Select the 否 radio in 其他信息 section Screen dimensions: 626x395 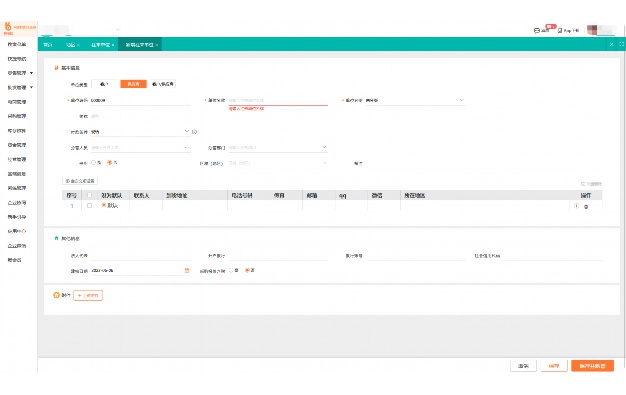[x=247, y=270]
